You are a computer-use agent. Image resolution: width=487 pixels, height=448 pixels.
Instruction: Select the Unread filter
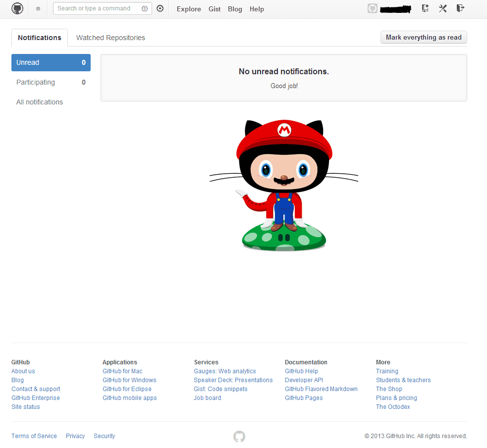51,62
